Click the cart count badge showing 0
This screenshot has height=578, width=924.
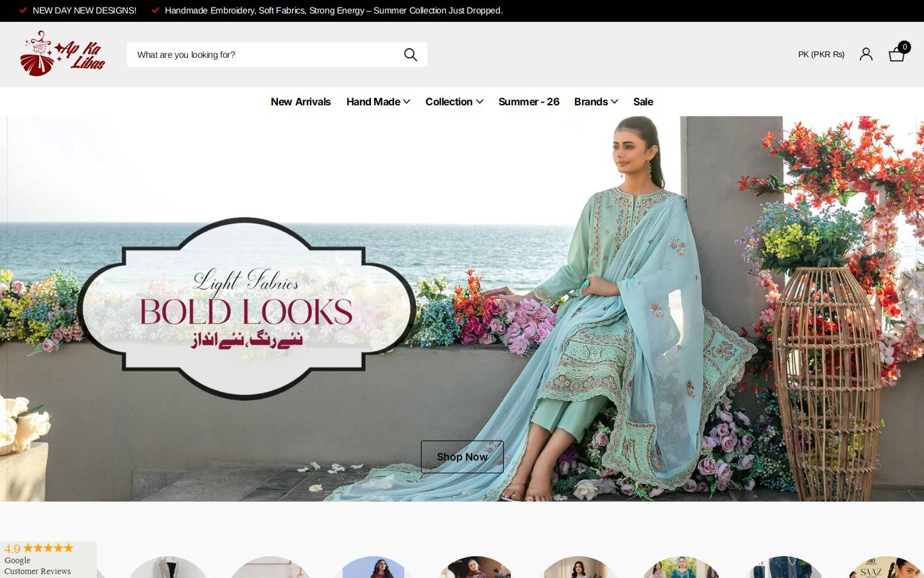click(905, 47)
